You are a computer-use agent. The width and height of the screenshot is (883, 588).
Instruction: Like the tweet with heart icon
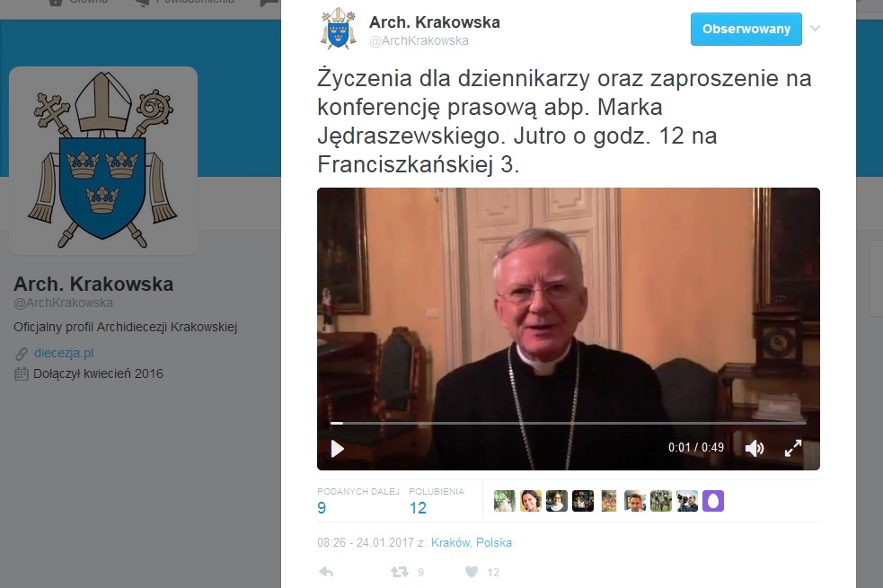tap(472, 572)
